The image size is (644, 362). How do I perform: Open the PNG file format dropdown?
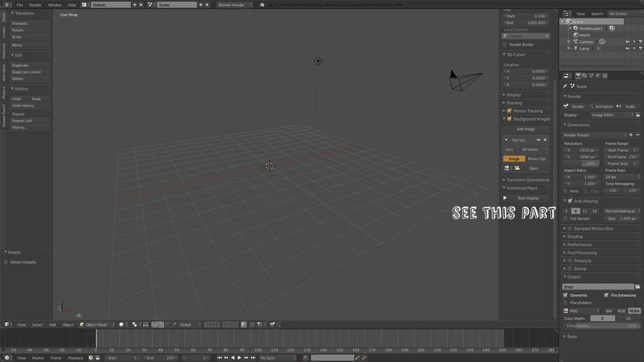pyautogui.click(x=581, y=311)
